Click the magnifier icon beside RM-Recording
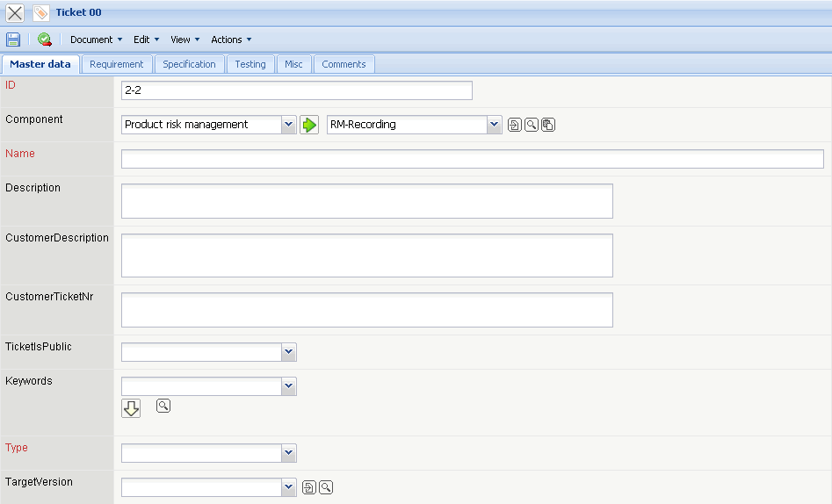Screen dimensions: 832x504 (531, 125)
